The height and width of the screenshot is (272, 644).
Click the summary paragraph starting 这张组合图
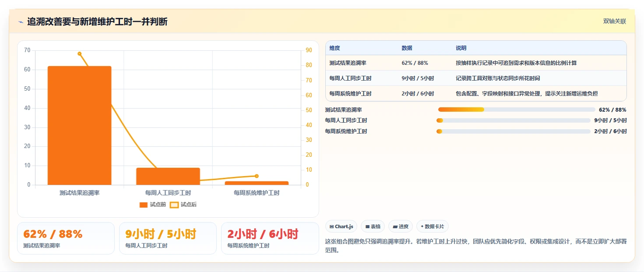(x=476, y=246)
